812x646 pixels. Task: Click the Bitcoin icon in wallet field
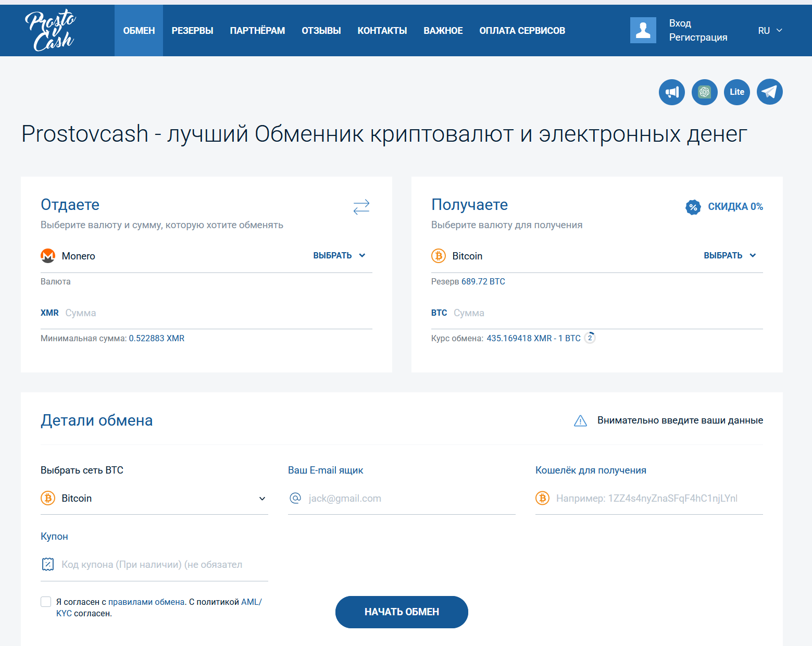pos(543,498)
